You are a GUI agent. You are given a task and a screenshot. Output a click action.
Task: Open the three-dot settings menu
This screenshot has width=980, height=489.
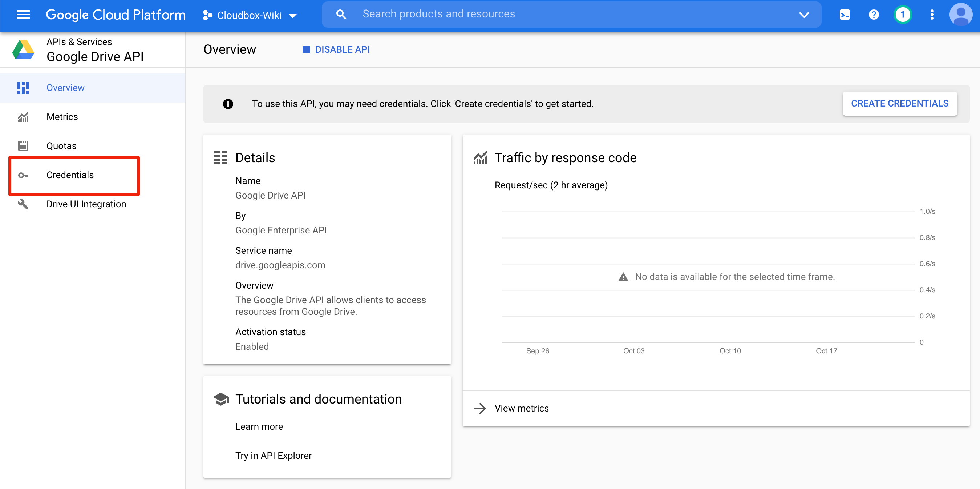coord(932,15)
